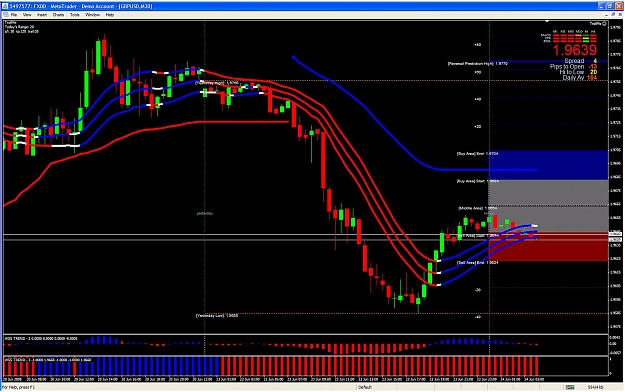Open the Insert menu
Viewport: 625px width, 392px height.
pos(42,15)
